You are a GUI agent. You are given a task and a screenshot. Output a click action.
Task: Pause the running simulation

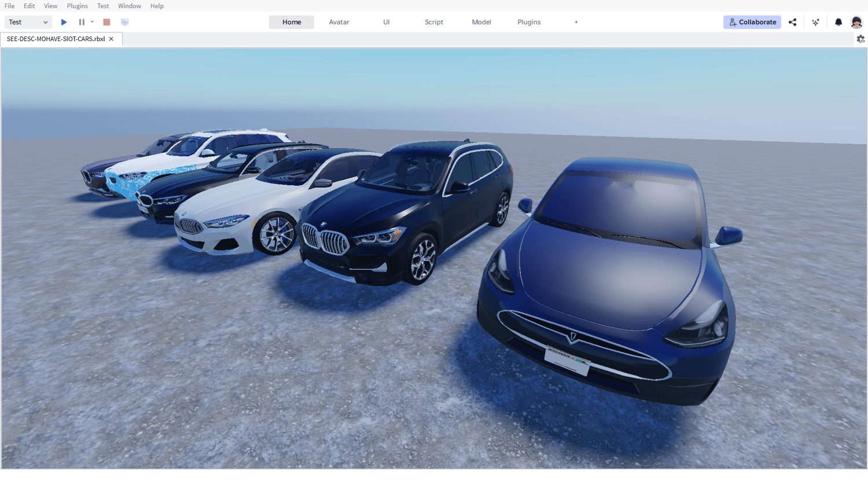pyautogui.click(x=82, y=22)
